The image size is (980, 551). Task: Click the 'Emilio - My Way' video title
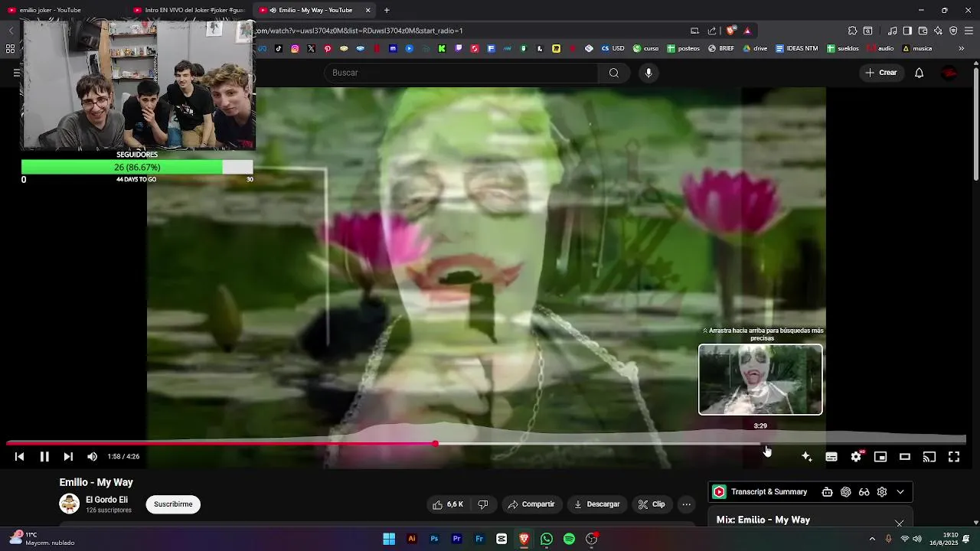pos(96,482)
